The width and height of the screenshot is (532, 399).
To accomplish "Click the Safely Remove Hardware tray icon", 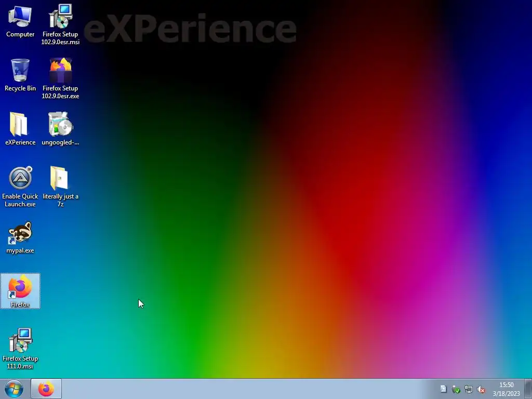I will pyautogui.click(x=456, y=390).
